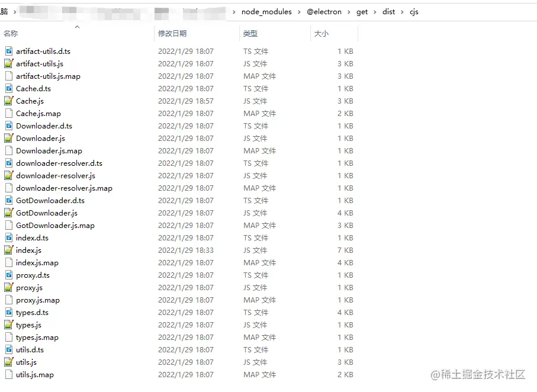Click the Cache.js.map file icon
537x392 pixels.
[9, 114]
